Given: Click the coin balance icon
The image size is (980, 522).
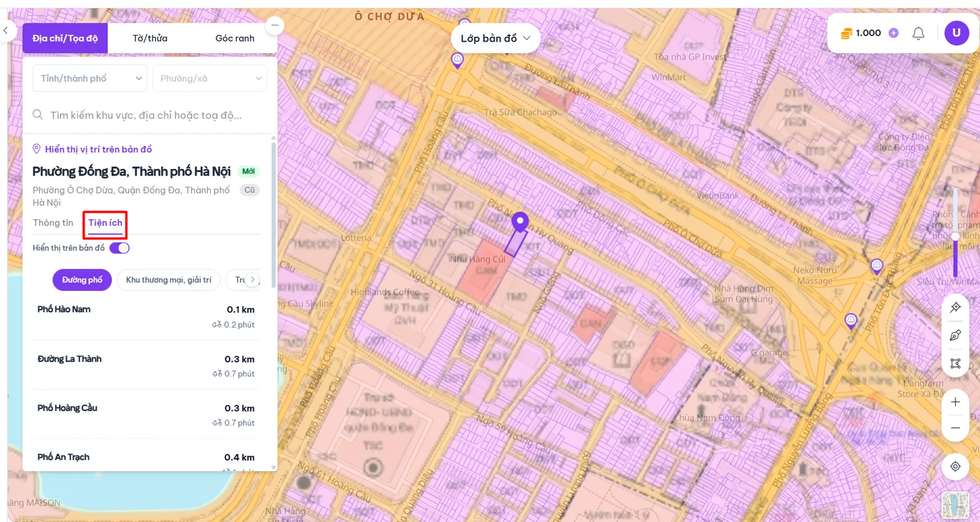Looking at the screenshot, I should tap(846, 33).
